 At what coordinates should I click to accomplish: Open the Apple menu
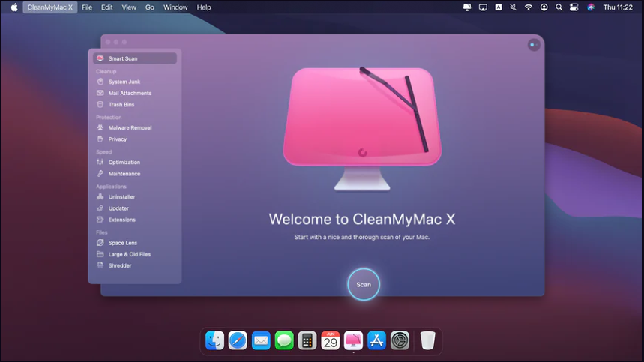click(14, 7)
